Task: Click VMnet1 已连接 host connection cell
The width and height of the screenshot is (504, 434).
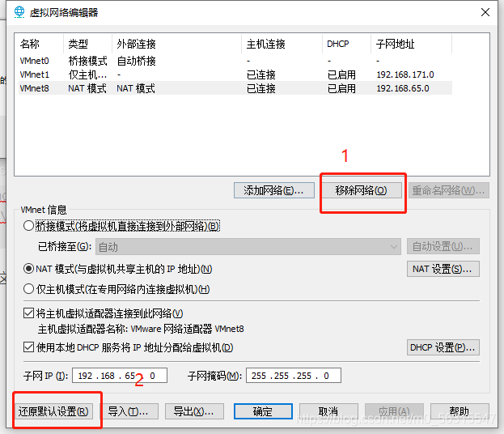Action: point(261,74)
